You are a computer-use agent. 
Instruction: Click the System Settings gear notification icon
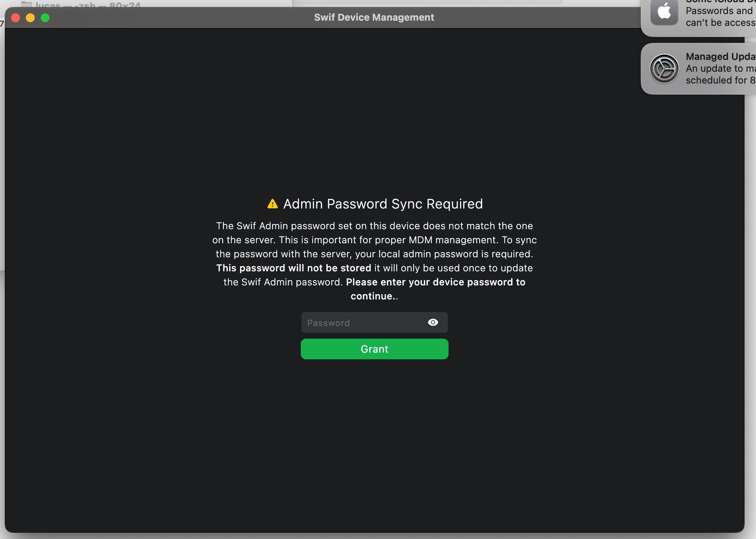tap(664, 69)
